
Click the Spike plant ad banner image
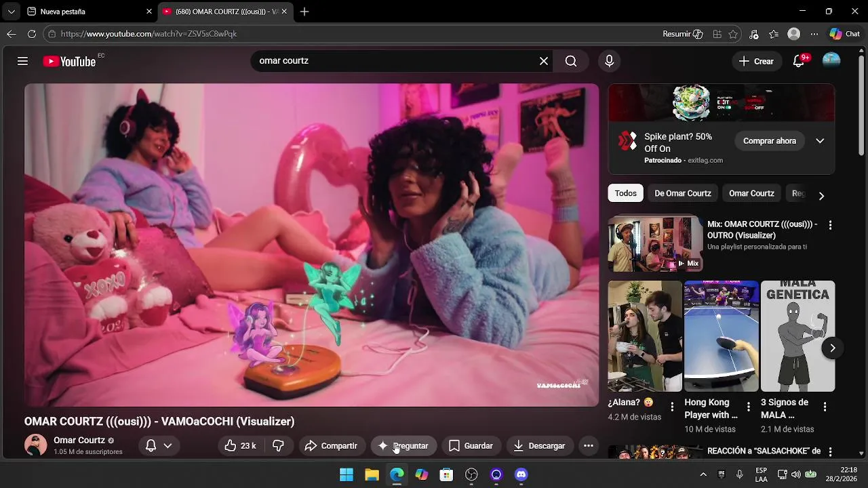pos(722,102)
